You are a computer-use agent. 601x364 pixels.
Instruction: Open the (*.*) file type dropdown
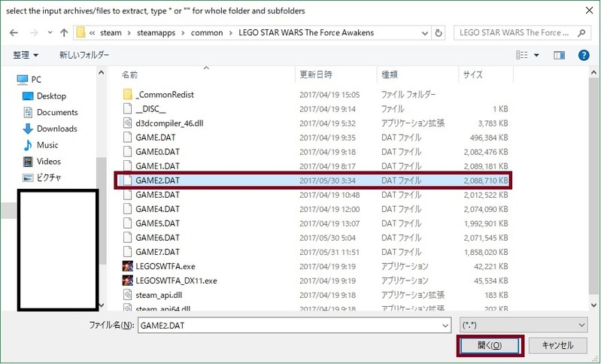[524, 326]
